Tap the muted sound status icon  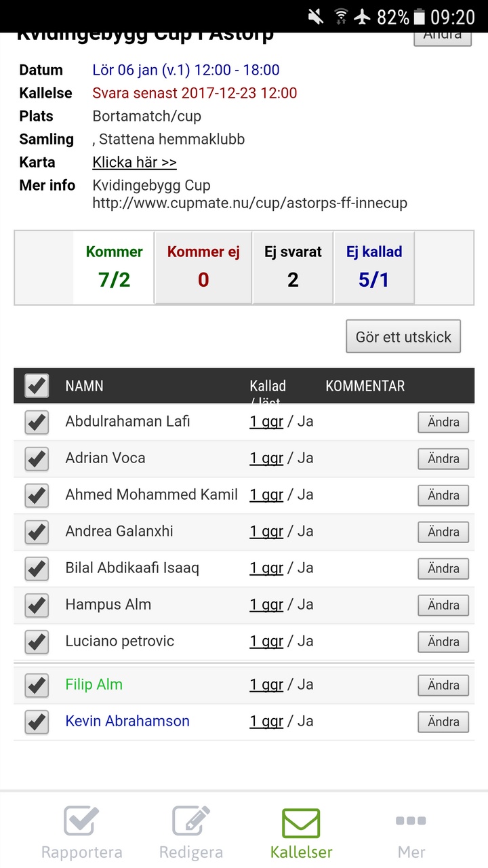[315, 16]
